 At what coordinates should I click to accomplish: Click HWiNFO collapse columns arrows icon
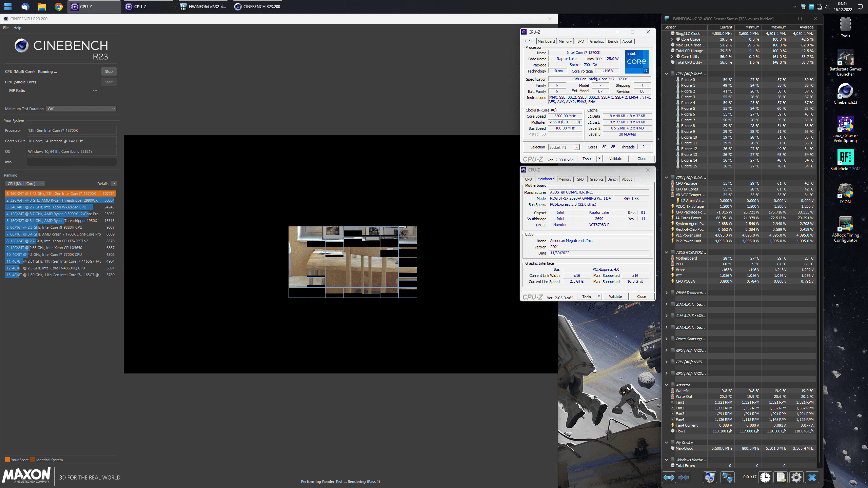tap(684, 477)
